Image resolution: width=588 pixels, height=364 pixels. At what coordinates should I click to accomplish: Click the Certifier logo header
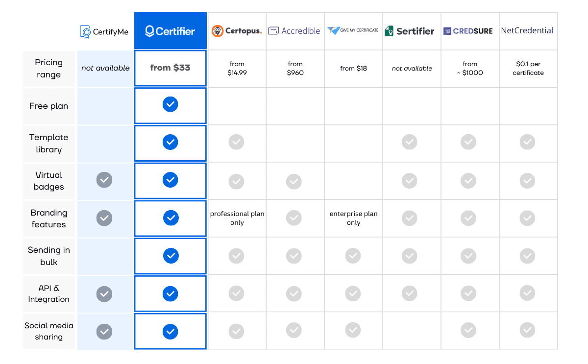pyautogui.click(x=171, y=31)
